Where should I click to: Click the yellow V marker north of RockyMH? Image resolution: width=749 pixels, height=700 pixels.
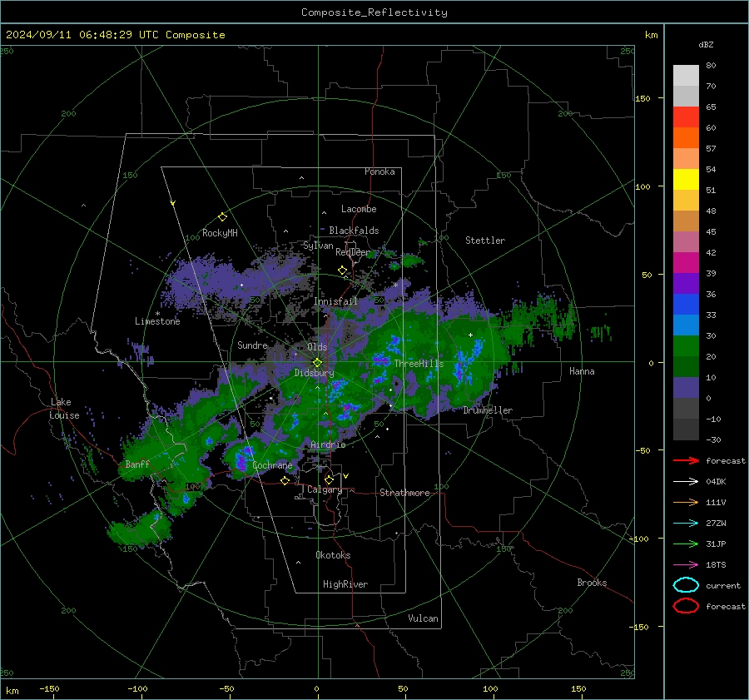coord(173,203)
